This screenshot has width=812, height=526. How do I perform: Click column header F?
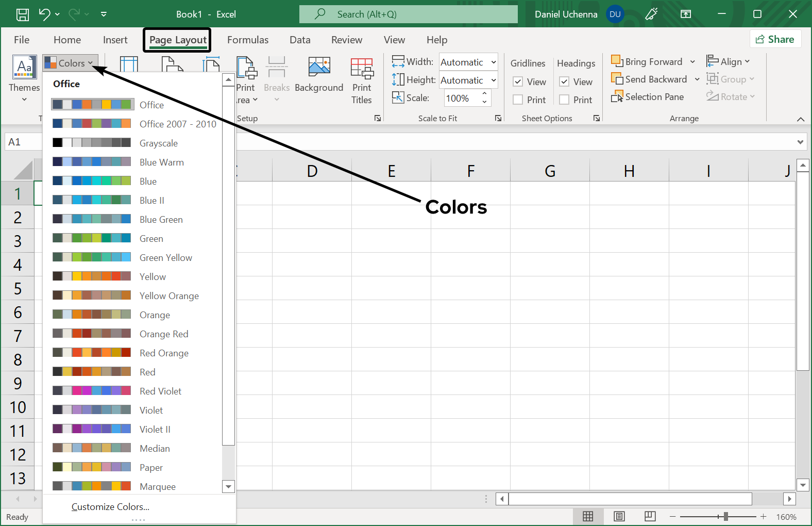(x=470, y=171)
